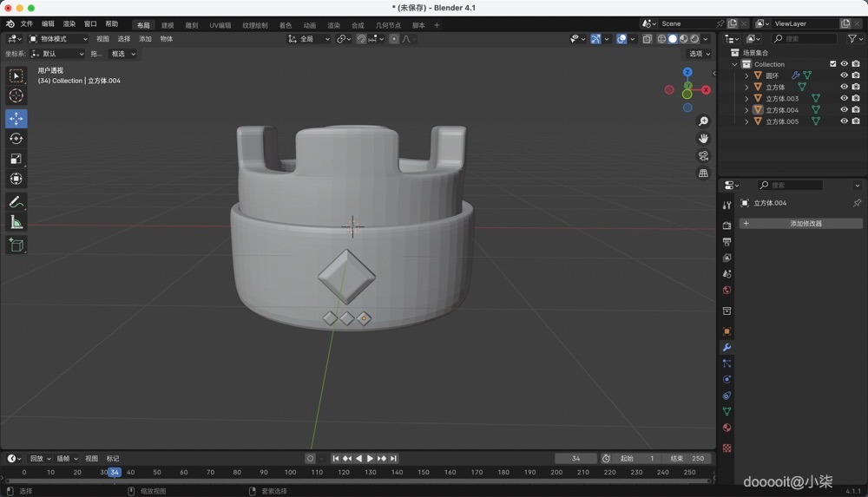Viewport: 868px width, 497px height.
Task: Choose the Measure tool
Action: [16, 223]
